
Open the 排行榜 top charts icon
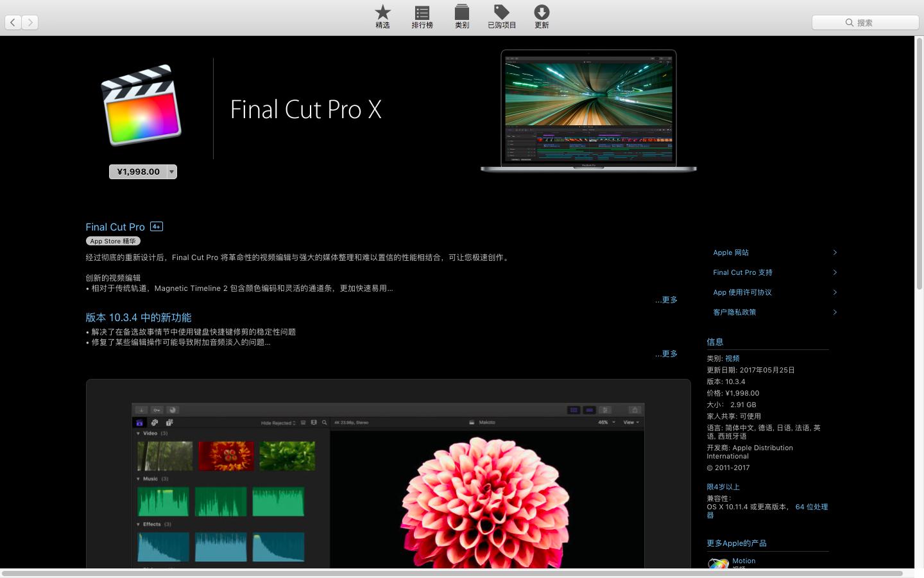[x=422, y=13]
